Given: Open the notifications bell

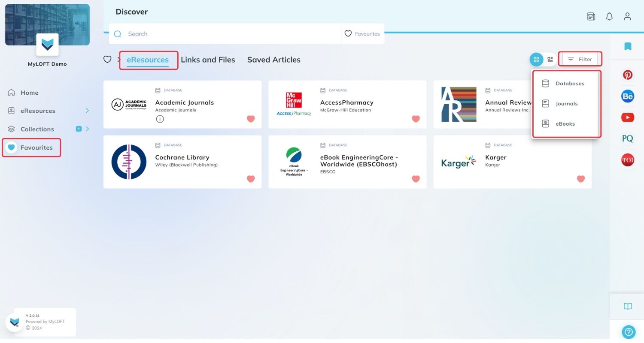Looking at the screenshot, I should [609, 17].
